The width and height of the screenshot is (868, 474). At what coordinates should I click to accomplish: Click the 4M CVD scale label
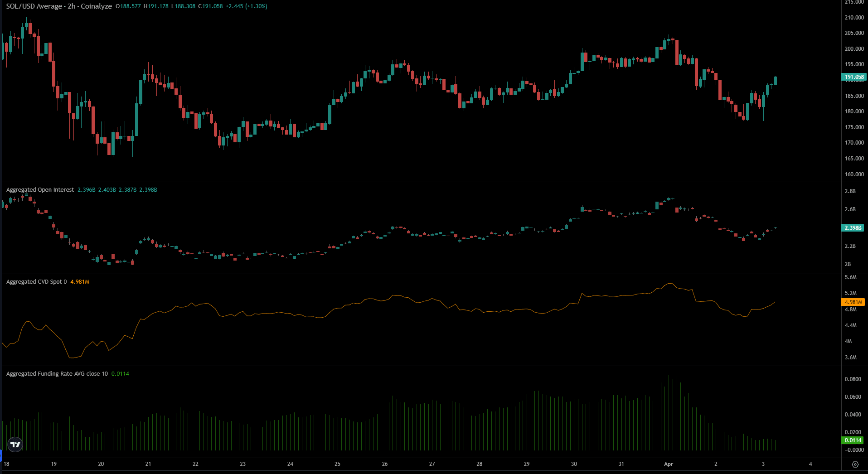click(x=848, y=341)
